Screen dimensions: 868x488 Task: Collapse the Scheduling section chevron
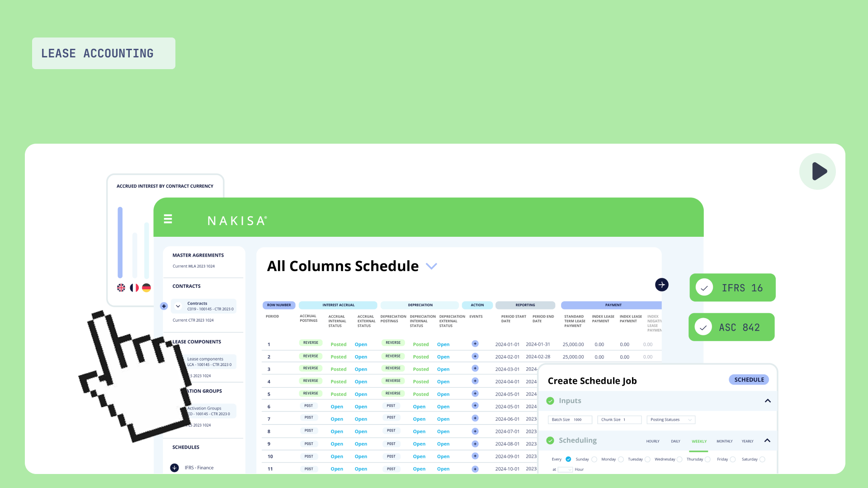(x=767, y=441)
